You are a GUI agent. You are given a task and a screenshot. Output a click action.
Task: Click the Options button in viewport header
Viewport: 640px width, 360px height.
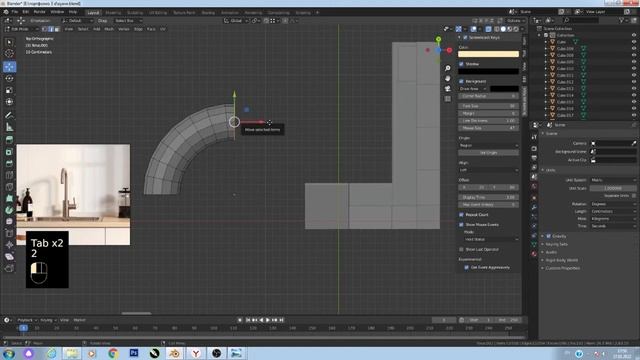pyautogui.click(x=515, y=20)
